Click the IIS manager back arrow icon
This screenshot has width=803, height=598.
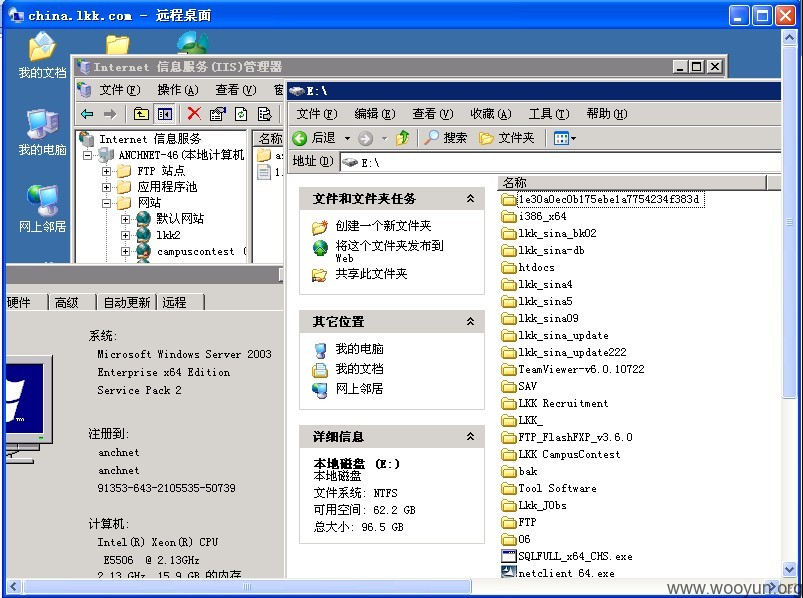point(88,114)
